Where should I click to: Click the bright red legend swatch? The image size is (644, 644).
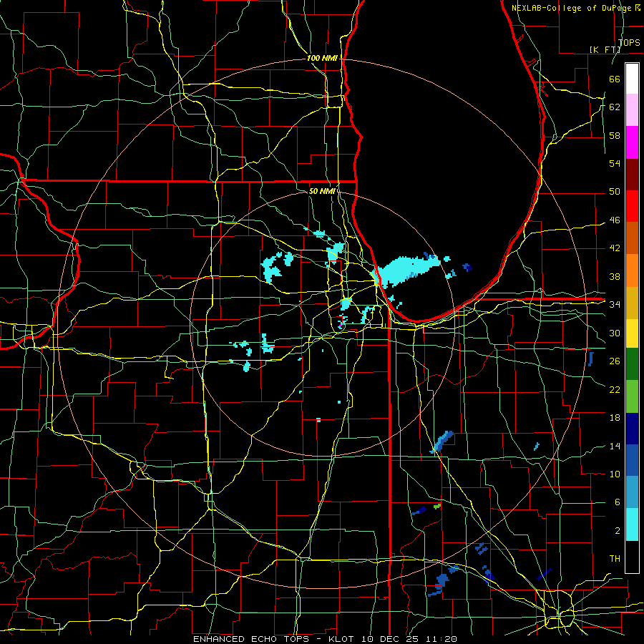[632, 206]
